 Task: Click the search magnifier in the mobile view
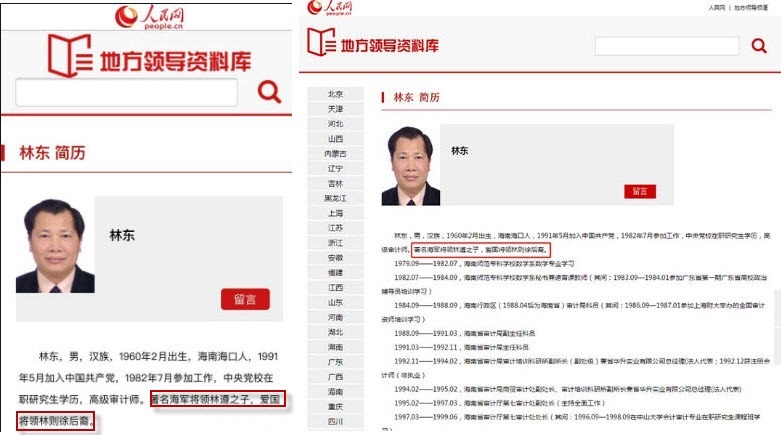(269, 92)
